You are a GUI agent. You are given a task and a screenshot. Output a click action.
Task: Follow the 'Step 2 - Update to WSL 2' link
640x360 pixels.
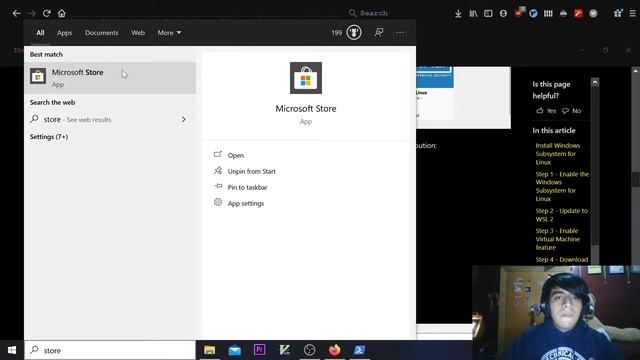[562, 215]
